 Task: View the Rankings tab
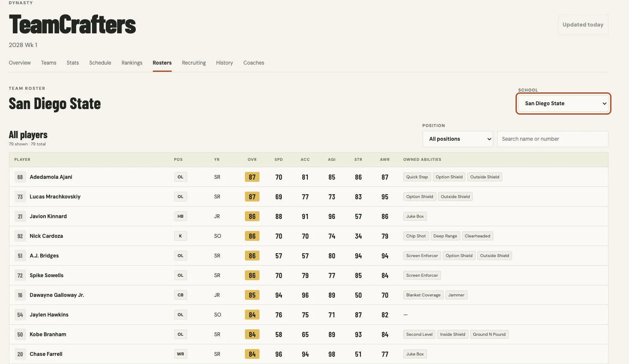[132, 63]
